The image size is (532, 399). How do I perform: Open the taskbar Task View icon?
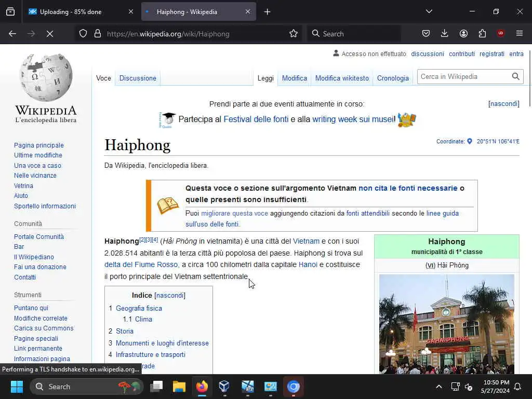tap(156, 387)
